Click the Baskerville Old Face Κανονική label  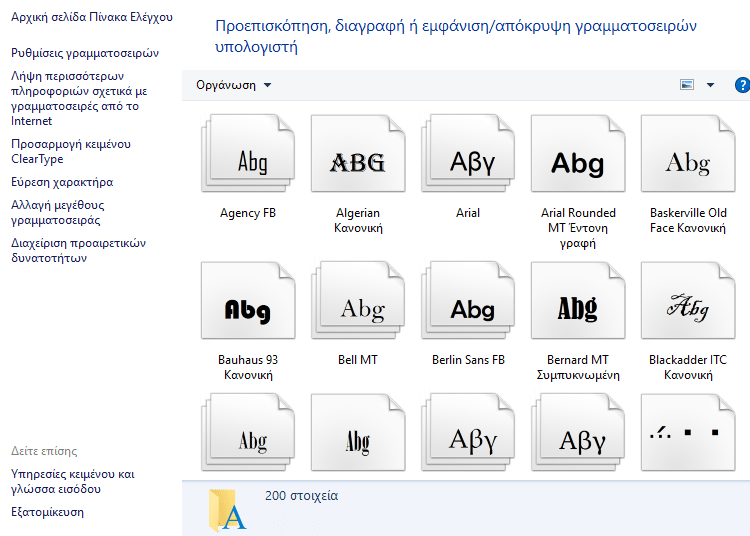688,220
